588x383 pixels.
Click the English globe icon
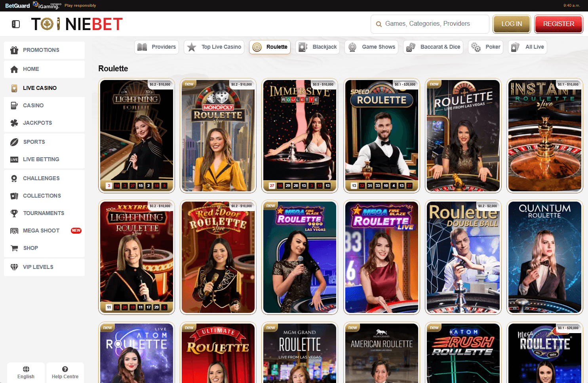[x=26, y=369]
